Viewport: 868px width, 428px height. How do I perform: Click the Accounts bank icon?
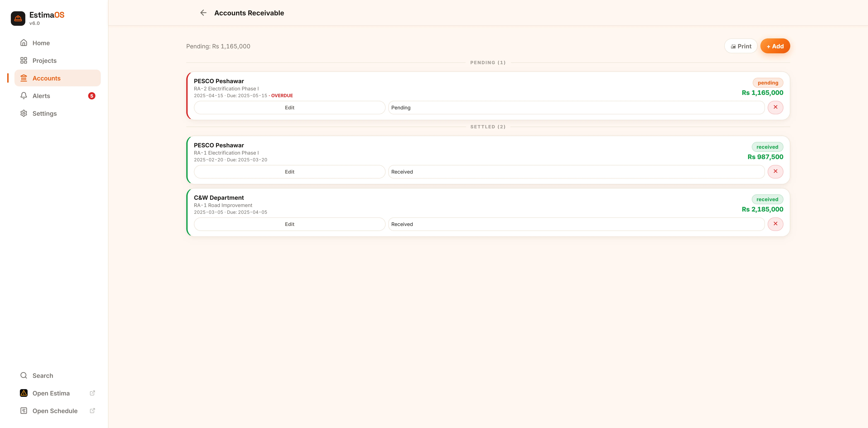click(24, 78)
